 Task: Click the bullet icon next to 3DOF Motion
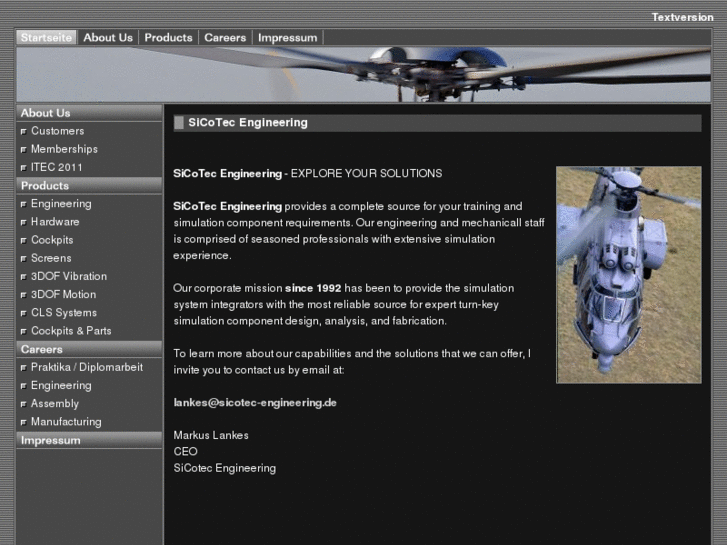click(24, 295)
